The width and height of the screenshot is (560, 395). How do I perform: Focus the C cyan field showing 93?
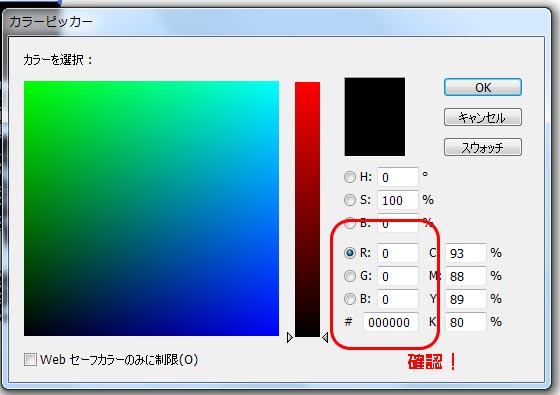coord(466,253)
